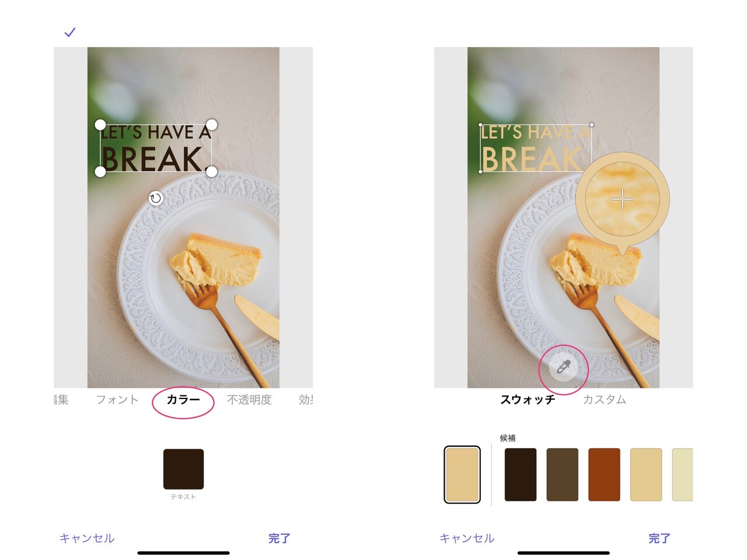
Task: Select the currently selected tan swatch
Action: coord(462,475)
